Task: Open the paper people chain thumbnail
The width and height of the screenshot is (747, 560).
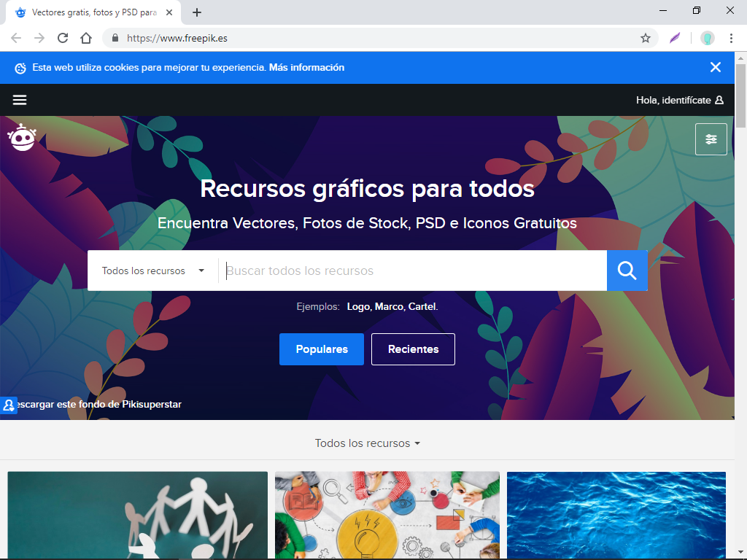Action: (138, 515)
